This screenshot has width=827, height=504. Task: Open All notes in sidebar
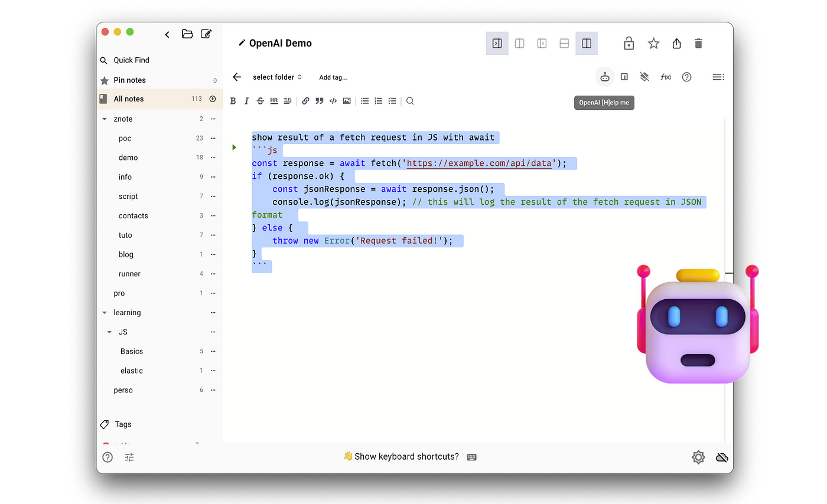tap(159, 99)
